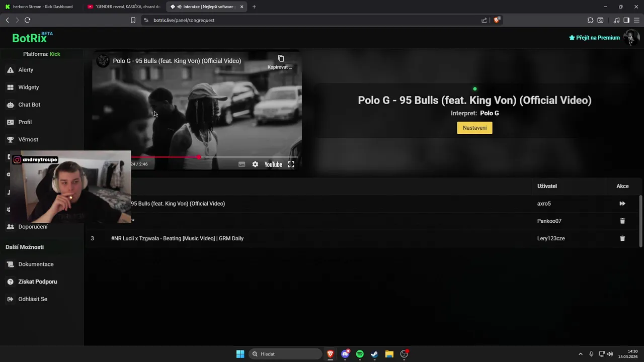Switch to Kick Dashboard tab
Screen dimensions: 644x362
(x=42, y=7)
